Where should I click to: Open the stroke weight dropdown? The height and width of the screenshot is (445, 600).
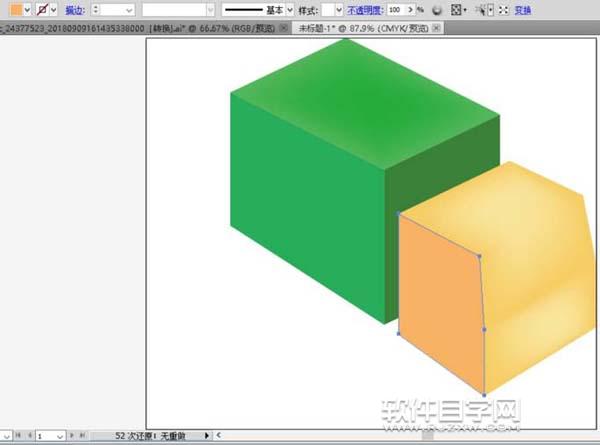pyautogui.click(x=129, y=10)
